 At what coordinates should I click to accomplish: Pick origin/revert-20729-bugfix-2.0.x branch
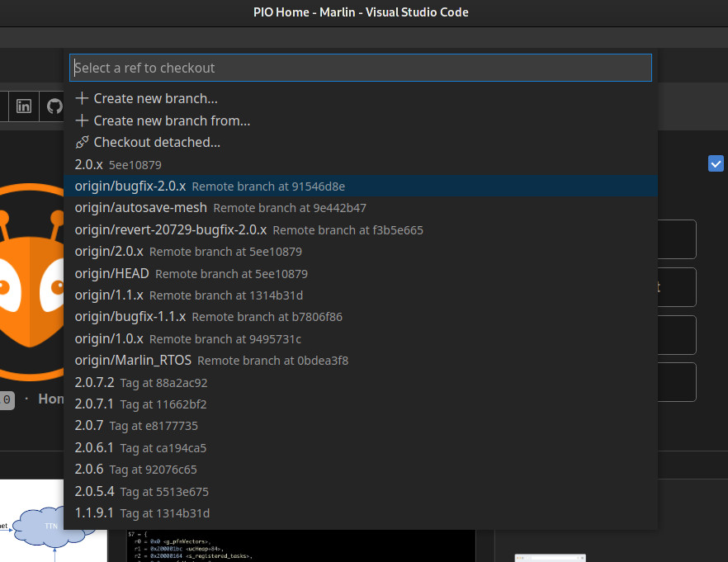coord(361,229)
